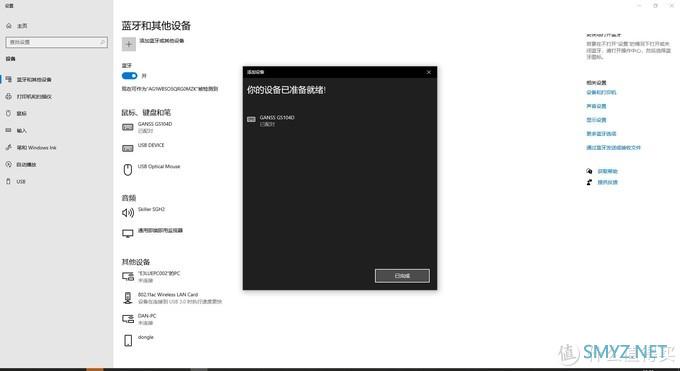The width and height of the screenshot is (680, 371).
Task: Go to the Home (主页) label
Action: [22, 26]
